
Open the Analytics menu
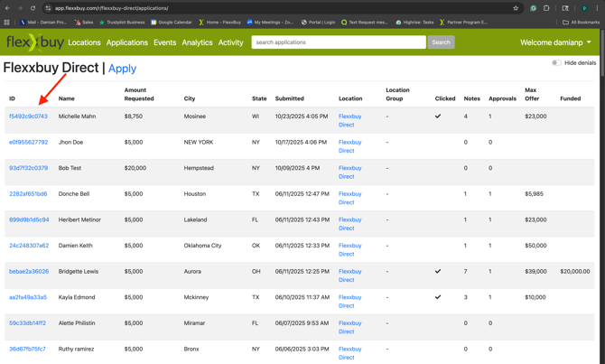pyautogui.click(x=197, y=42)
